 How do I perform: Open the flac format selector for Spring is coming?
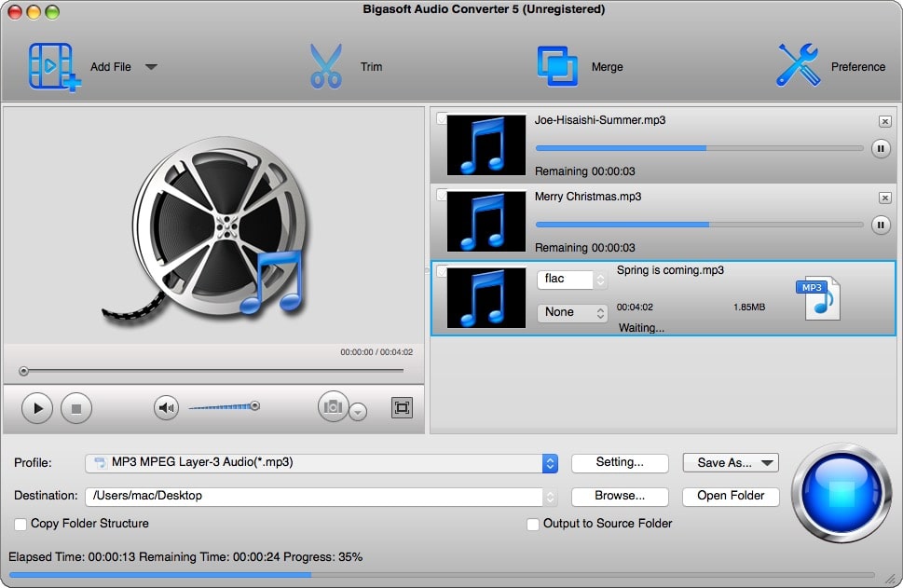pos(571,280)
